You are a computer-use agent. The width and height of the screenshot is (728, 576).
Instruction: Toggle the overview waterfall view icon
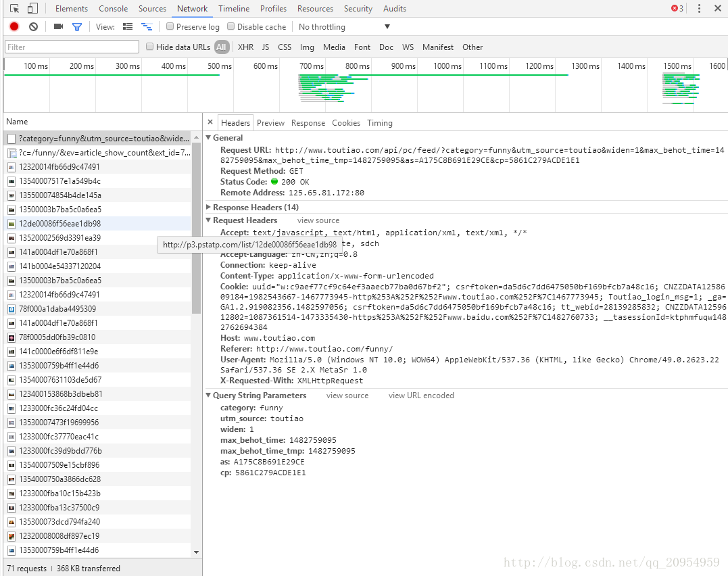pos(147,27)
